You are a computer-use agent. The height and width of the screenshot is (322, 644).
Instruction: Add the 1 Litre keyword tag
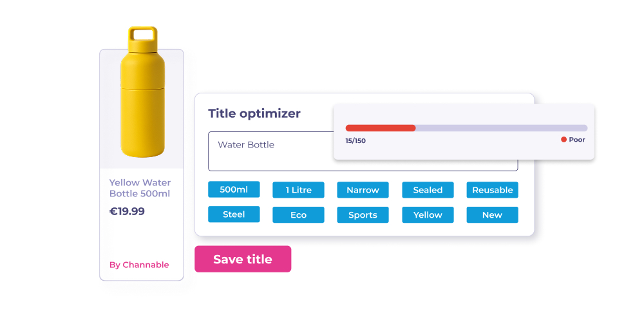298,190
